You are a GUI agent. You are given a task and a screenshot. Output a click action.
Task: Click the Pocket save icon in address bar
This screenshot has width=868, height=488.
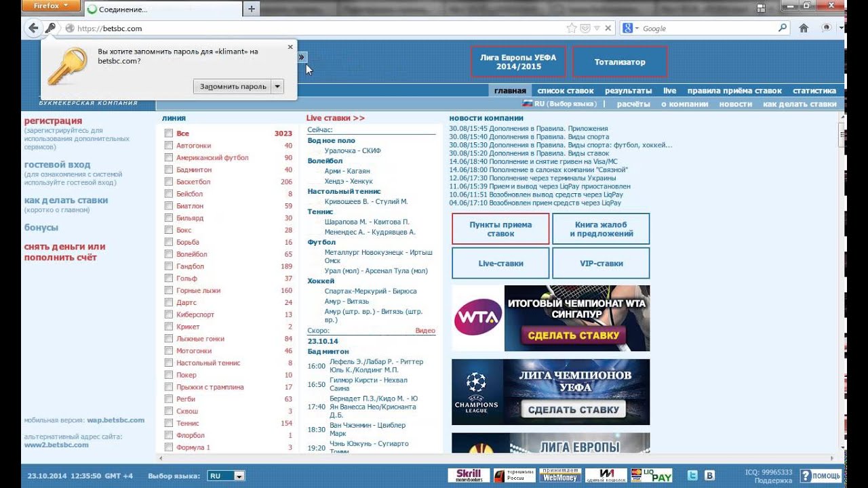pyautogui.click(x=585, y=28)
